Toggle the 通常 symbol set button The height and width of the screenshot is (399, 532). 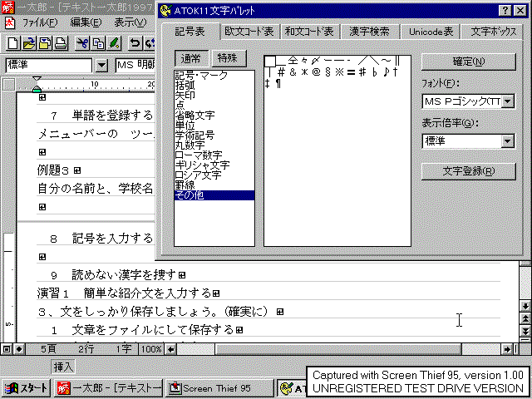coord(191,58)
